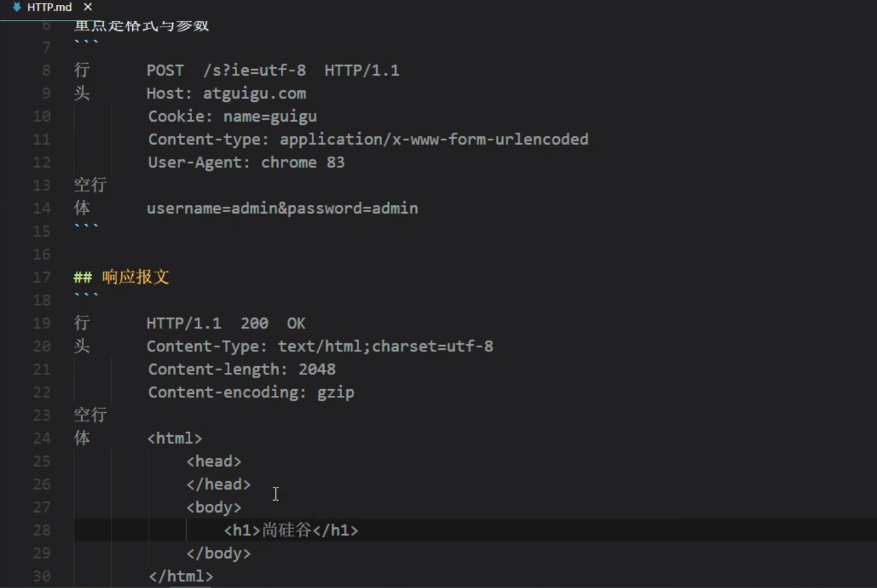The height and width of the screenshot is (588, 877).
Task: Click the Markdown file icon on HTTP.md tab
Action: (16, 7)
